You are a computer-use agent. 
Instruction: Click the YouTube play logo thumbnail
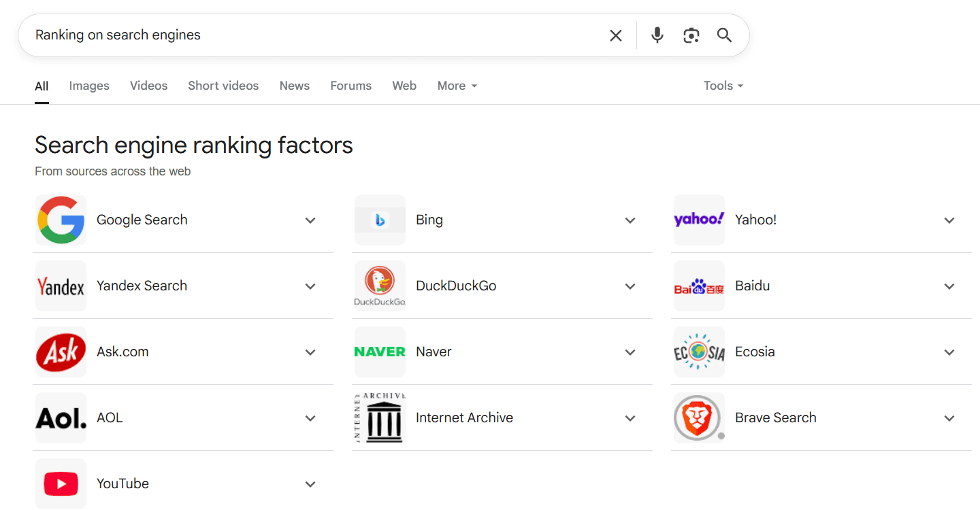pos(61,484)
